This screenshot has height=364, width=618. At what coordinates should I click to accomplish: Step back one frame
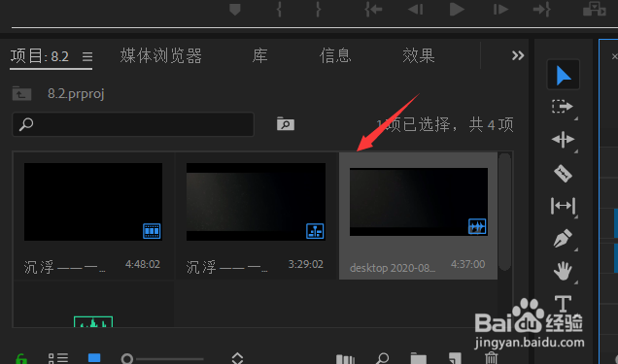tap(416, 10)
